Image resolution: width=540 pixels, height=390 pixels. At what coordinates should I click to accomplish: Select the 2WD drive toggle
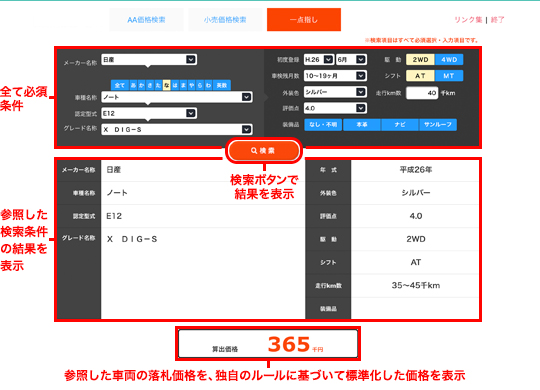(x=420, y=60)
